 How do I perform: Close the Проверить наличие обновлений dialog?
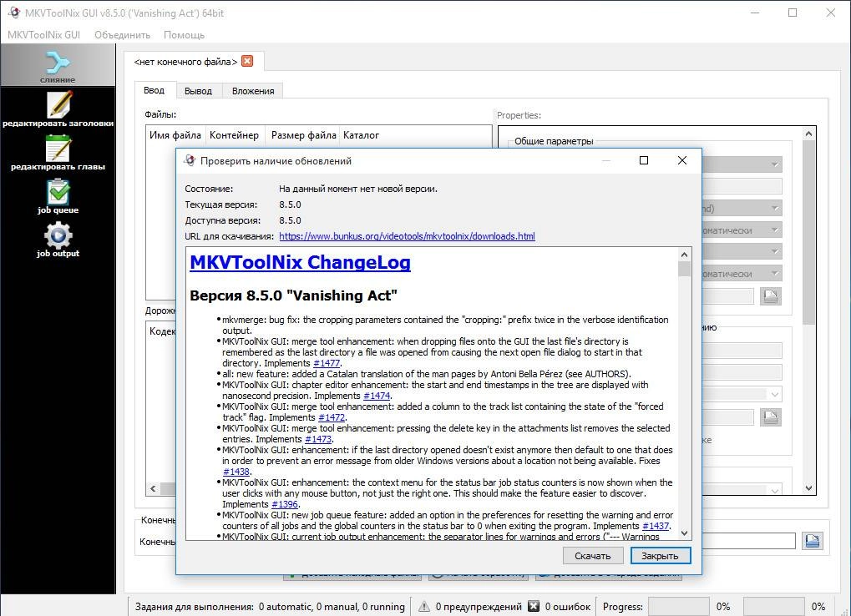click(682, 160)
